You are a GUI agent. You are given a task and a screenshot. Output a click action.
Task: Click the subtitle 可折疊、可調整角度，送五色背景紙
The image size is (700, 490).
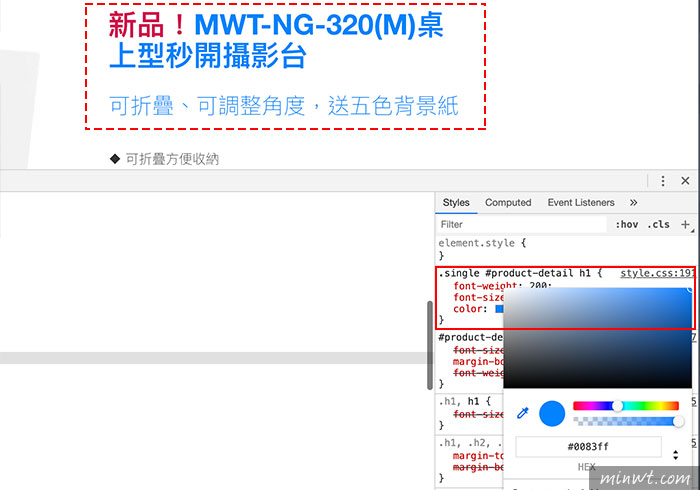click(x=284, y=106)
